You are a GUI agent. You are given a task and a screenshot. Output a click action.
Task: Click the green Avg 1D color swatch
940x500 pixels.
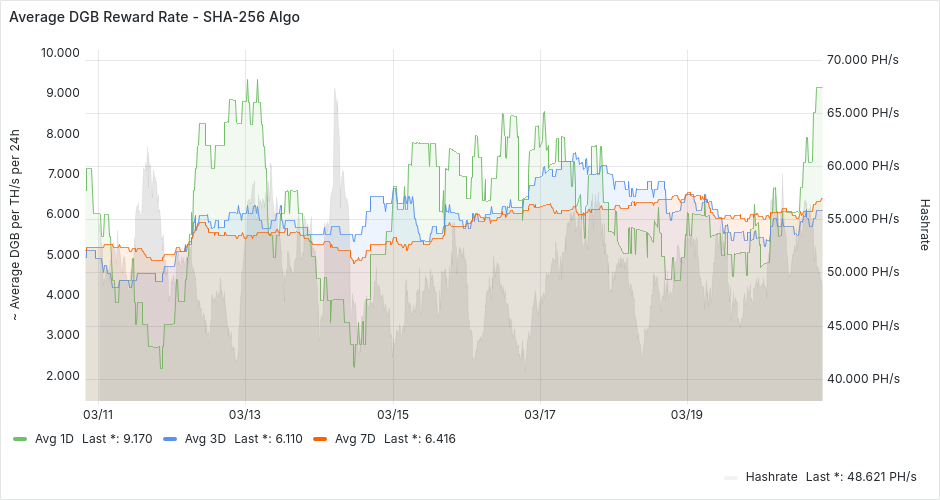pos(20,438)
